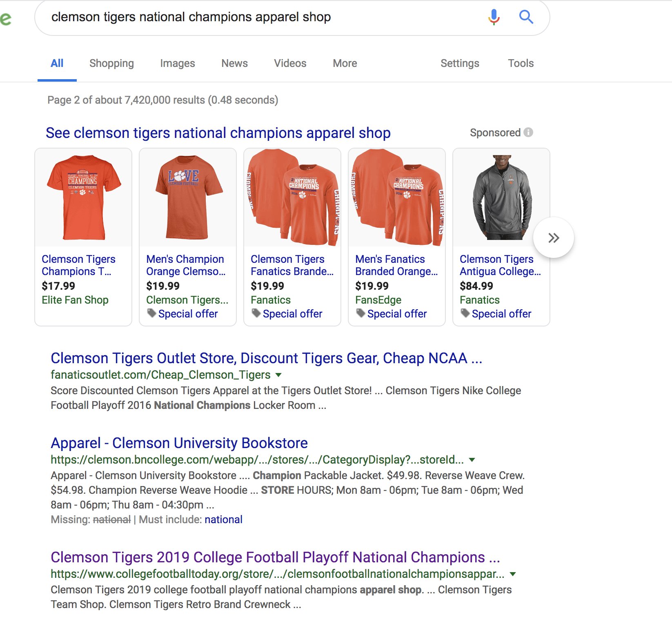Click the 'national' must include link
The width and height of the screenshot is (672, 626).
tap(223, 519)
